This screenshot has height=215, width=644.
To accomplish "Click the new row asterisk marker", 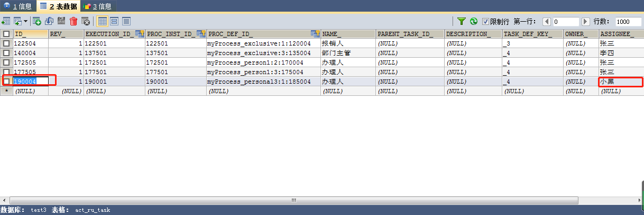I will coord(6,91).
